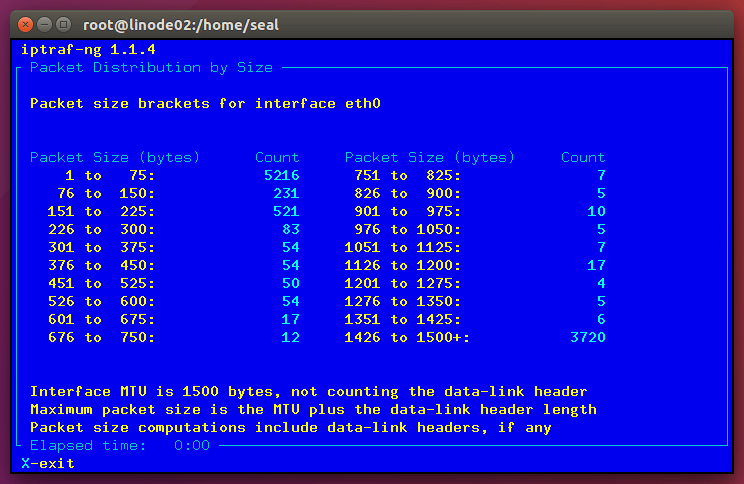Select the count 7 for 1051 to 1125
Screen dimensions: 744x484
[601, 248]
